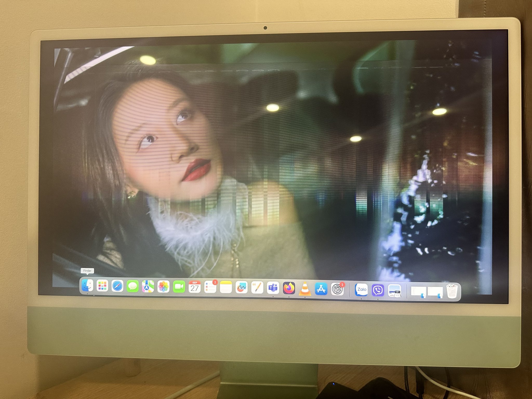Image resolution: width=532 pixels, height=399 pixels.
Task: Open Calendar showing Sep 27
Action: [x=195, y=287]
